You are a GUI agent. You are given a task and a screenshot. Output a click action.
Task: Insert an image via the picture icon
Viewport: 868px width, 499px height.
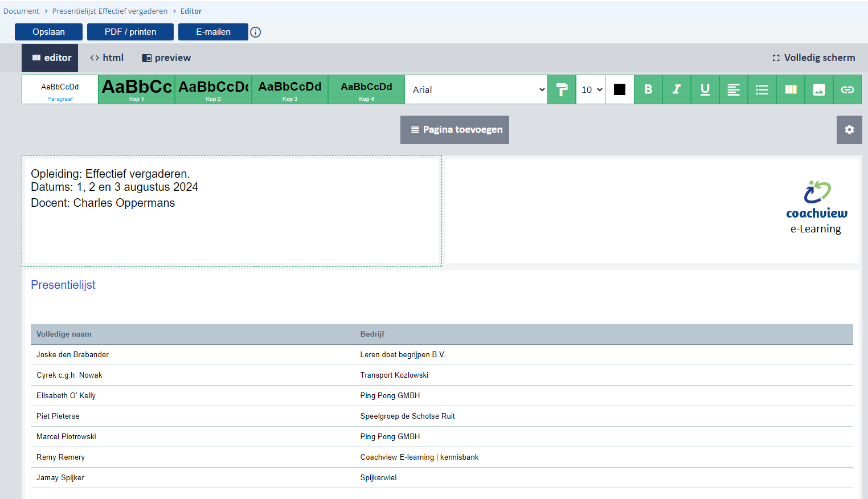(819, 89)
